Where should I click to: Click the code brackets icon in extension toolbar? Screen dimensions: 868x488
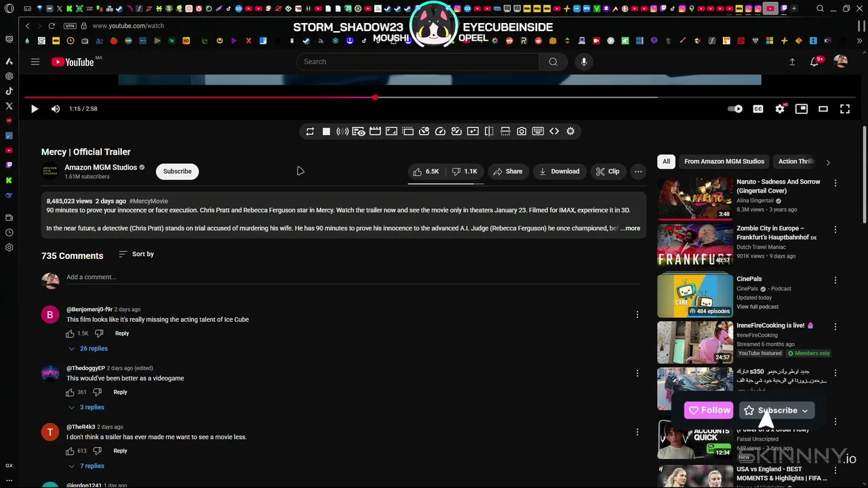coord(554,131)
